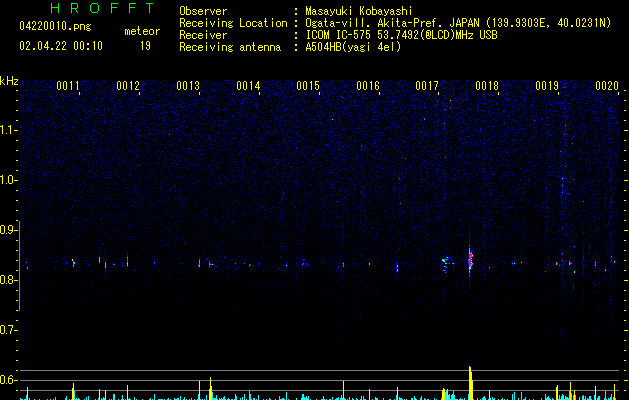Click the meteor count label
629x400 pixels.
tap(142, 31)
